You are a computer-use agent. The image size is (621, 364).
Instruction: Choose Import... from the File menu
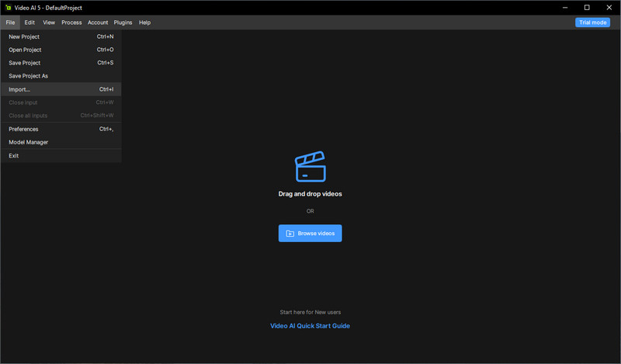[61, 89]
